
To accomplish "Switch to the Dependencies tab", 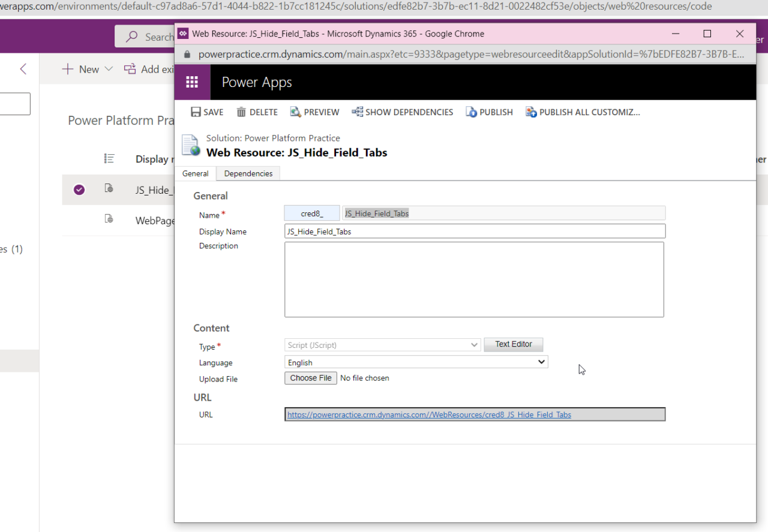I will click(x=248, y=173).
